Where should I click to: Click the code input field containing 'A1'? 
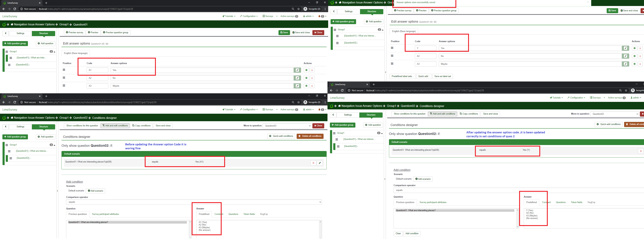[97, 70]
